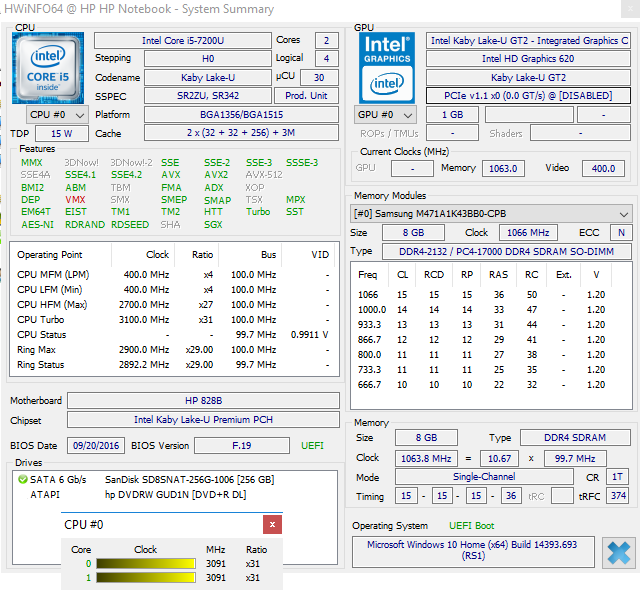
Task: Click the Microsoft Windows 10 Home build field
Action: click(x=473, y=551)
